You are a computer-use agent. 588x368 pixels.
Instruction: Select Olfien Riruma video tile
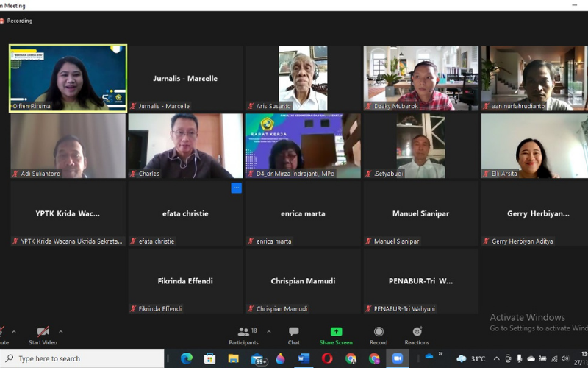(68, 78)
